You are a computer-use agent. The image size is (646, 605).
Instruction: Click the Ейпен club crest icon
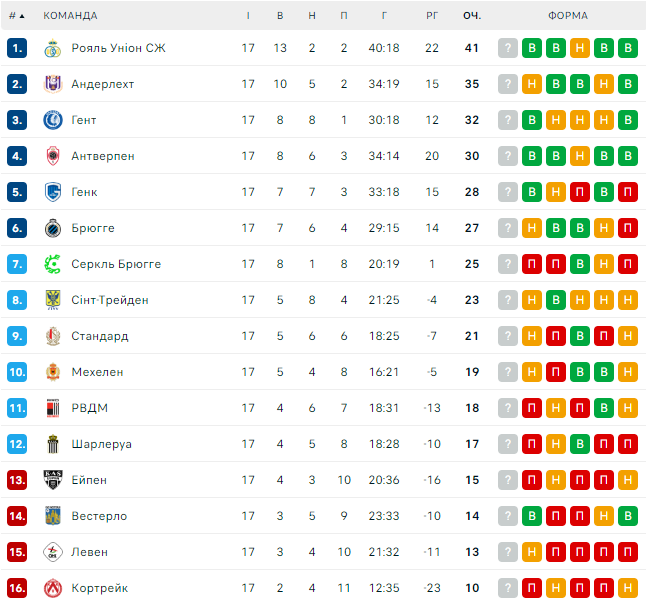(53, 480)
